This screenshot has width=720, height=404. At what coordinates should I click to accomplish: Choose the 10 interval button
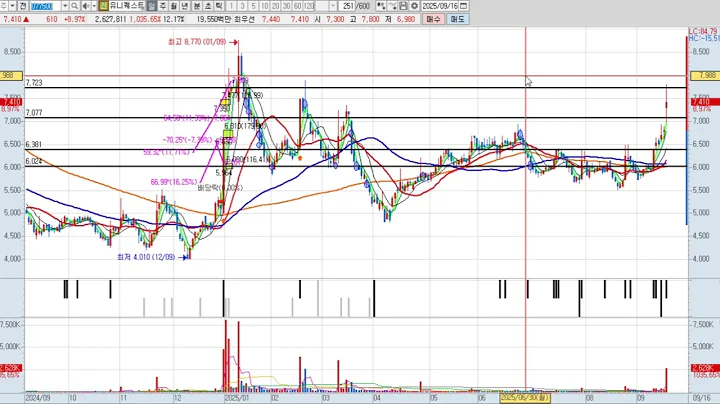tap(264, 6)
